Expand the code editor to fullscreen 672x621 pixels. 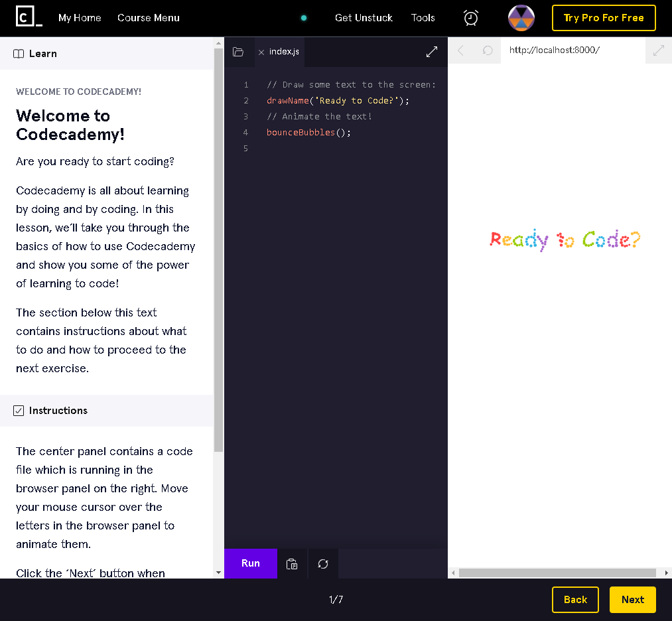(432, 52)
